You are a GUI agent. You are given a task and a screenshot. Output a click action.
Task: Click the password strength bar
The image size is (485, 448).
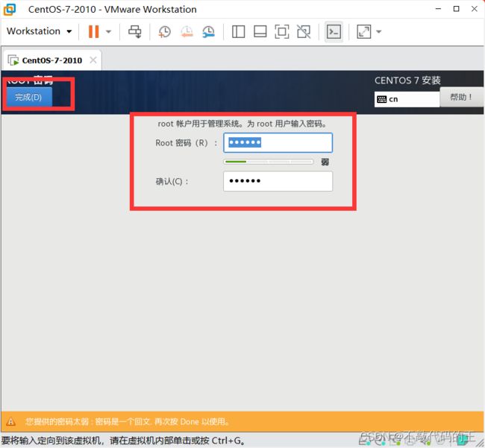point(269,162)
